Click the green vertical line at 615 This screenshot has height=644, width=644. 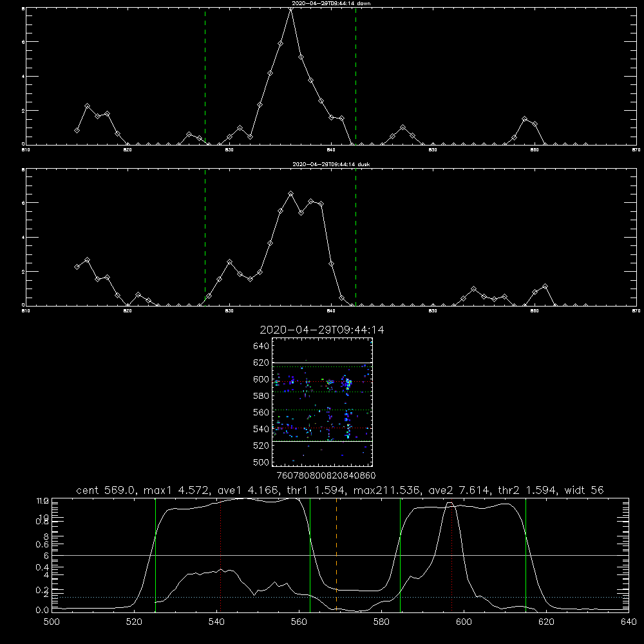coord(526,554)
